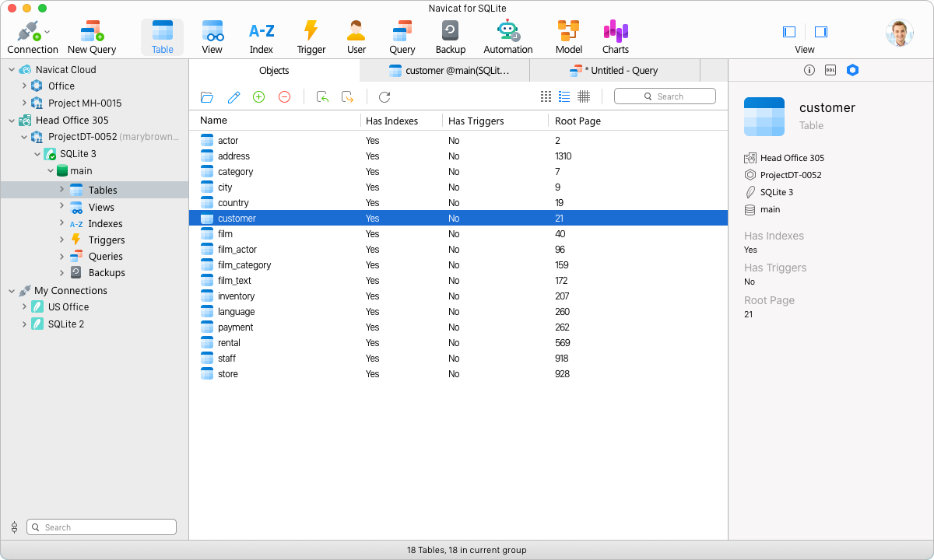The height and width of the screenshot is (560, 934).
Task: Expand the Triggers node chevron
Action: tap(61, 240)
